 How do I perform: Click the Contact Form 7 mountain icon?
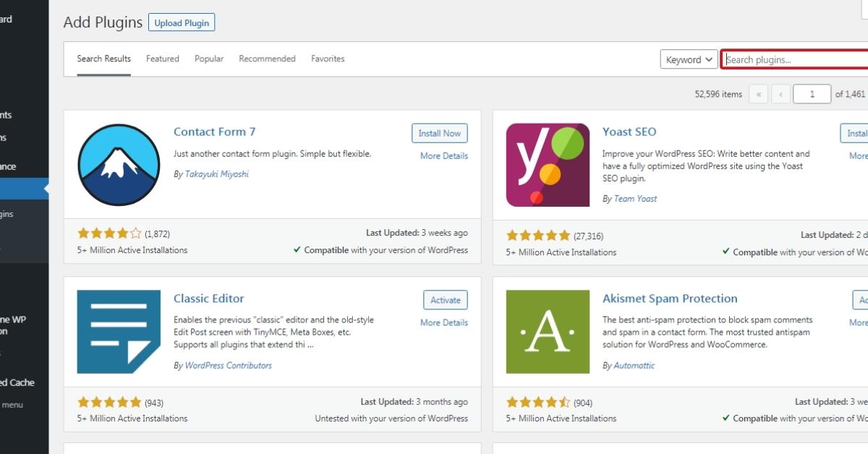click(119, 165)
